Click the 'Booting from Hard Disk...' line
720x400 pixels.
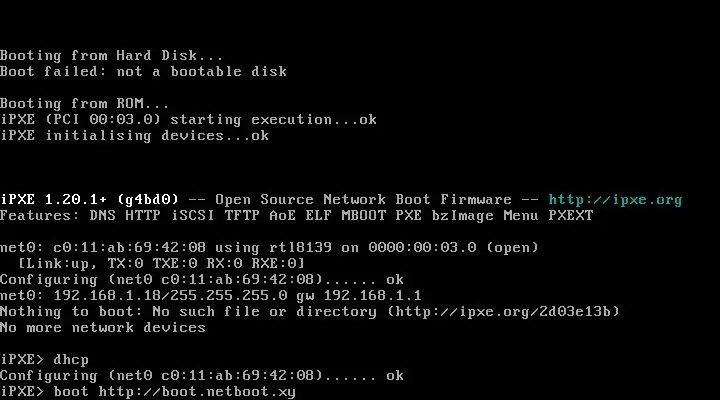[112, 56]
